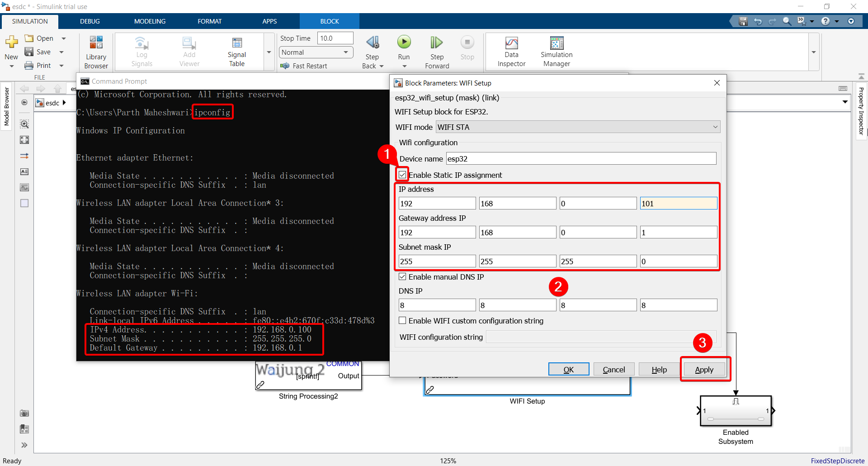The image size is (868, 466).
Task: Click OK in Block Parameters dialog
Action: pyautogui.click(x=569, y=369)
